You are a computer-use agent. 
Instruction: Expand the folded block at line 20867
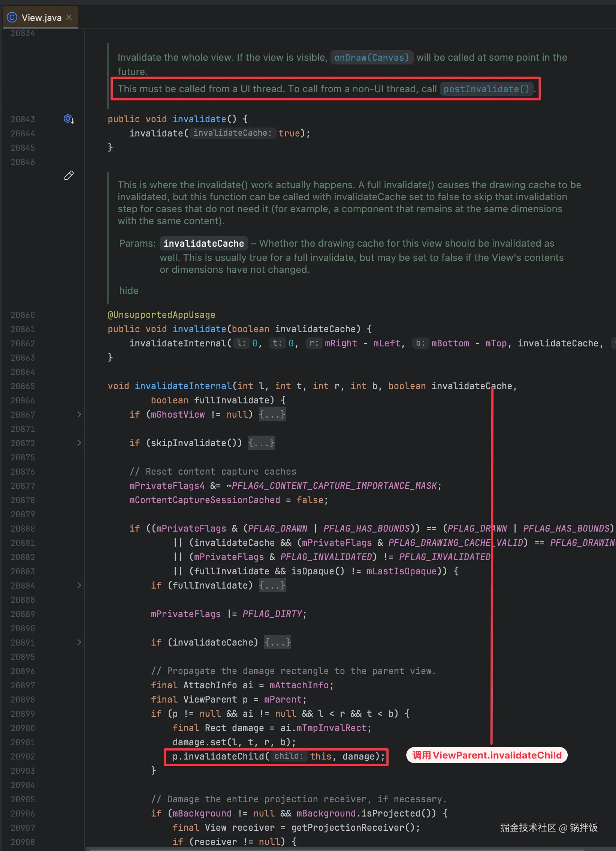click(79, 414)
